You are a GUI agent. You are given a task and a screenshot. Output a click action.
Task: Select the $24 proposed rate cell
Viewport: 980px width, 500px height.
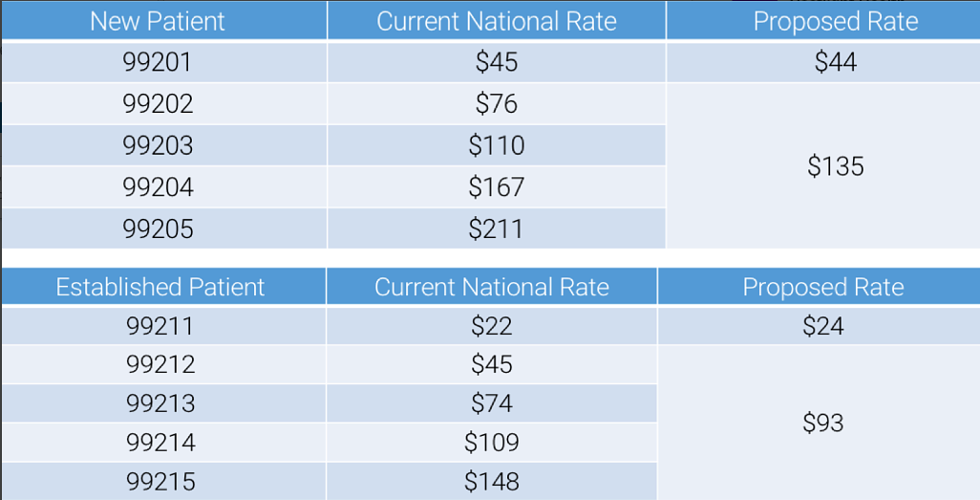tap(822, 326)
